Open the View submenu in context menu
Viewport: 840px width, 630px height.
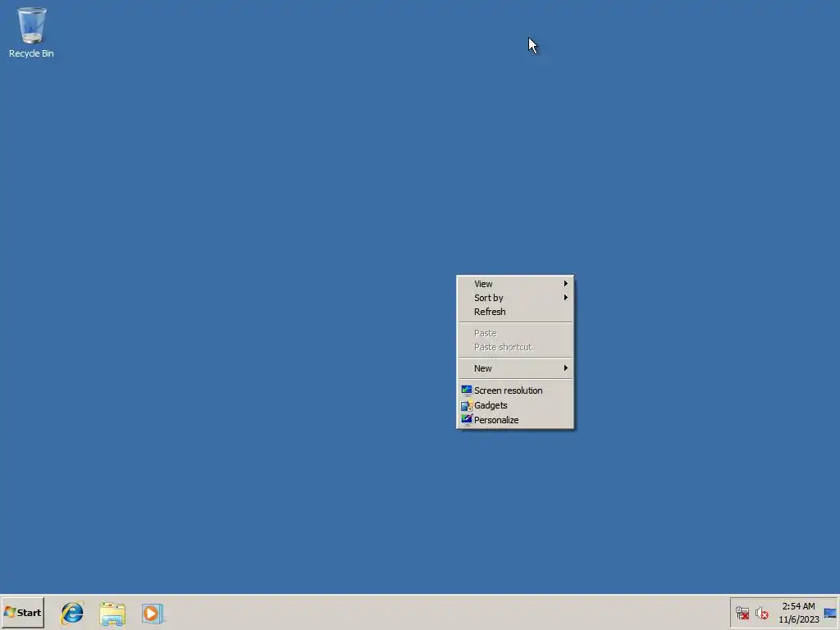tap(515, 284)
